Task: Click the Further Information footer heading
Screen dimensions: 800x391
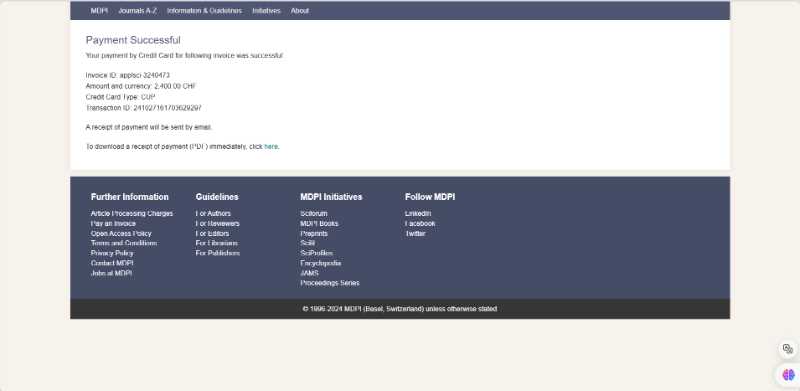Action: (x=130, y=197)
